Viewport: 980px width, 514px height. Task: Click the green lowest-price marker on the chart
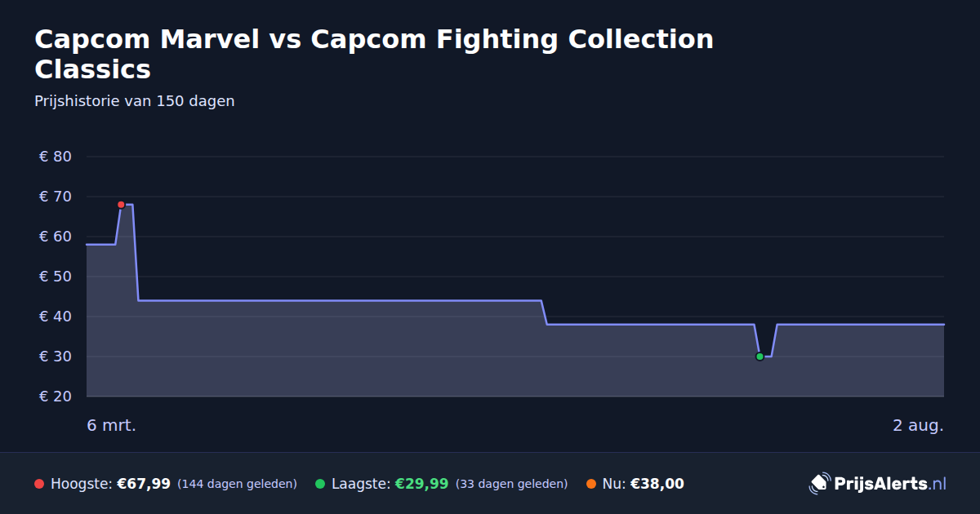click(x=759, y=357)
